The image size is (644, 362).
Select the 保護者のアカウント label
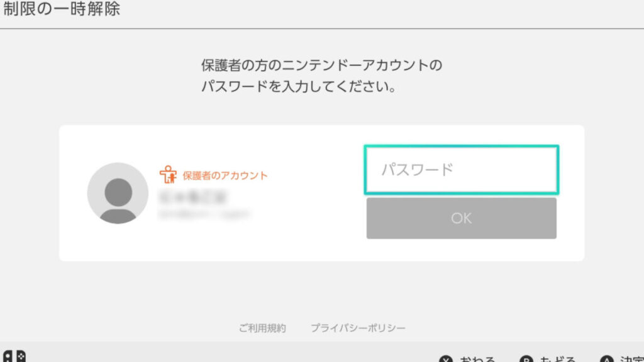pos(225,176)
